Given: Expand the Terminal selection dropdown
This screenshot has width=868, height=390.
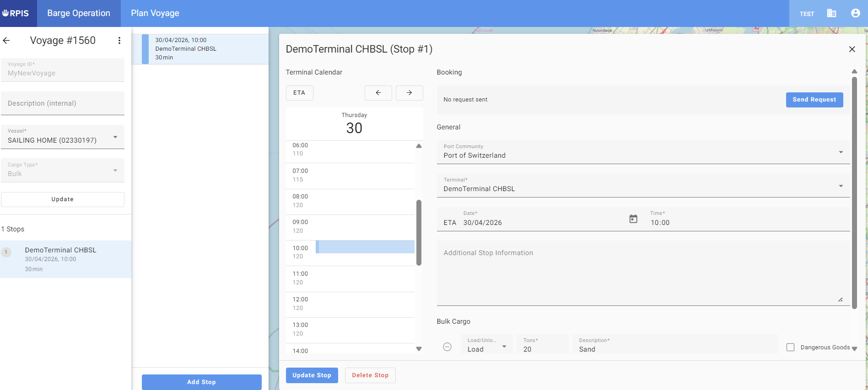Looking at the screenshot, I should point(841,186).
